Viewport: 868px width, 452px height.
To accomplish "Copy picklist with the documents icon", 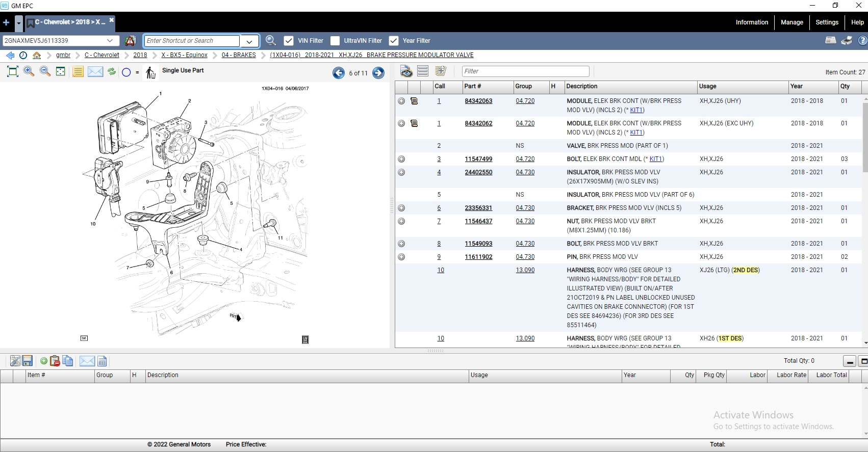I will (68, 361).
